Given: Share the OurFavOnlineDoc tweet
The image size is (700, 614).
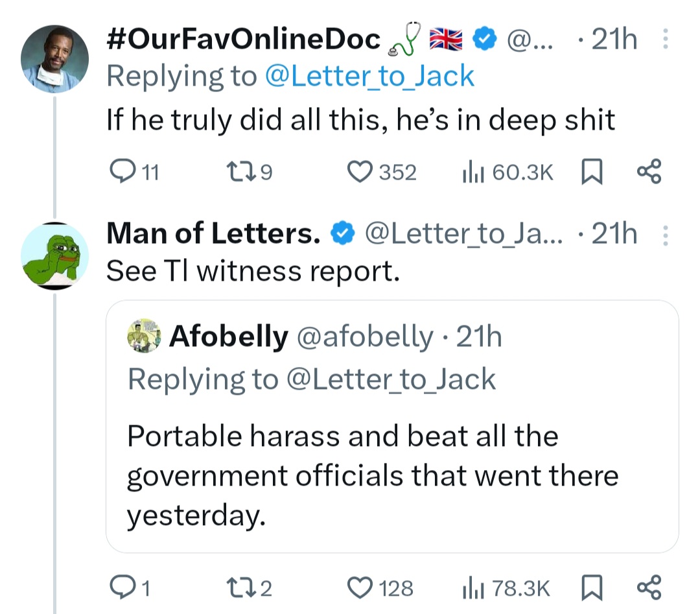Looking at the screenshot, I should [649, 172].
